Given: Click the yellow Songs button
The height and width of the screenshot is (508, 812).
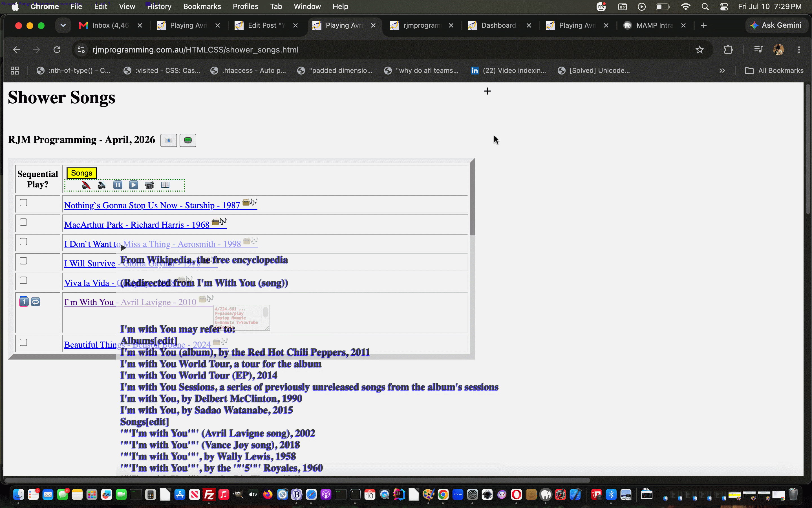Looking at the screenshot, I should 81,173.
